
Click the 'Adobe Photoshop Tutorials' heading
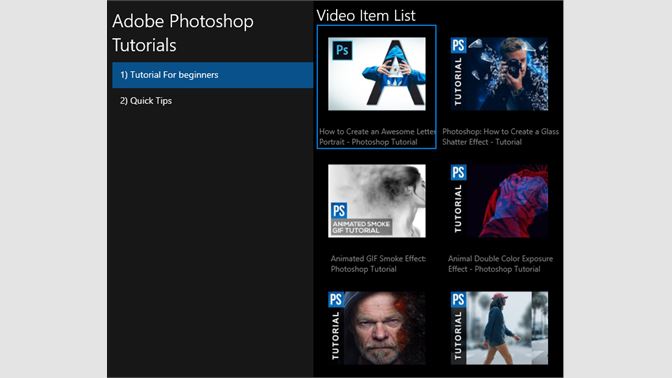pos(183,33)
